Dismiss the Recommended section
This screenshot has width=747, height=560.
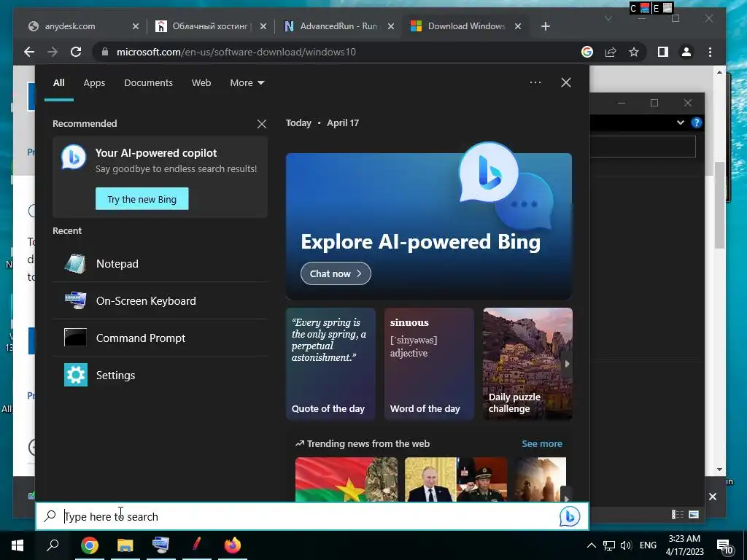(262, 124)
